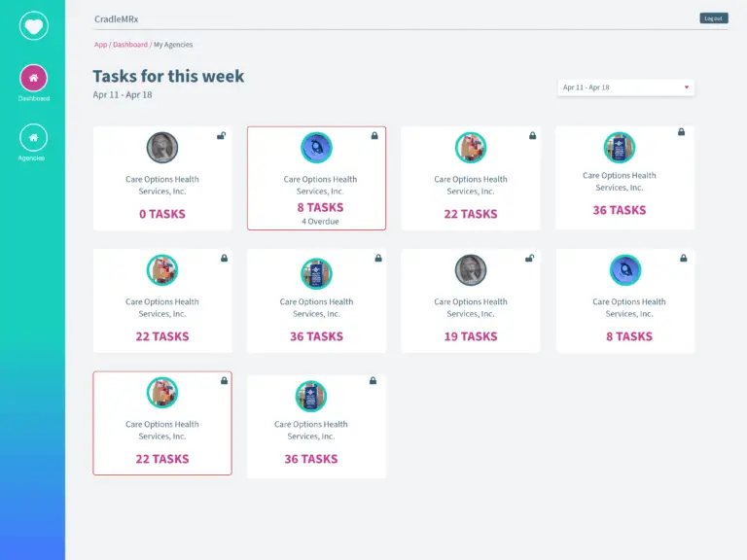Click the portrait avatar on the 0 TASKS card
The image size is (747, 560).
tap(162, 148)
